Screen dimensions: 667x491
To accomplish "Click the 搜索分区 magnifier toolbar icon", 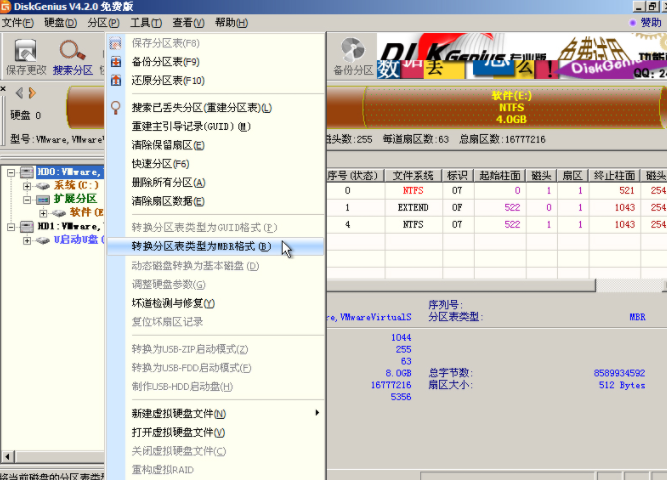I will point(72,56).
